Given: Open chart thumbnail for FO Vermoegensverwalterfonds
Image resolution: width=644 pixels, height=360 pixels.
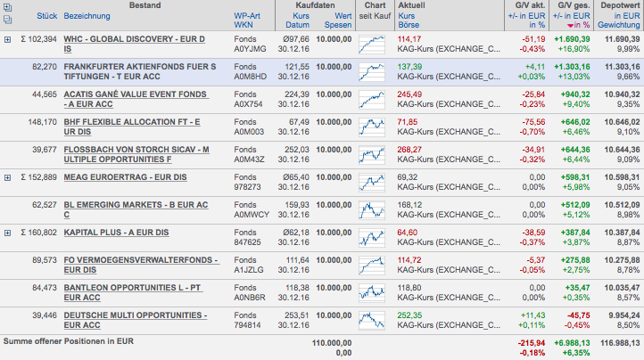Looking at the screenshot, I should coord(372,266).
